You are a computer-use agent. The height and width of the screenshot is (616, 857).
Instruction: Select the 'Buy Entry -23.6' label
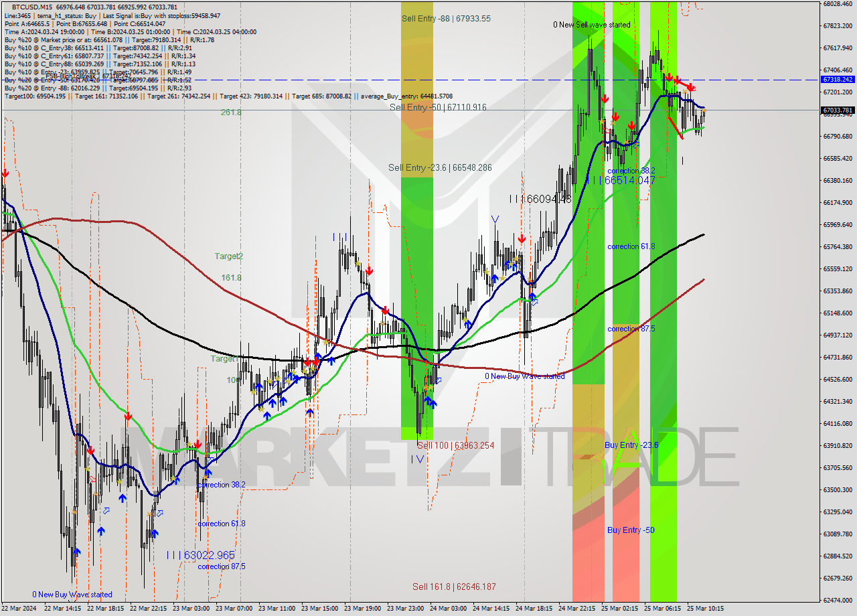(631, 445)
